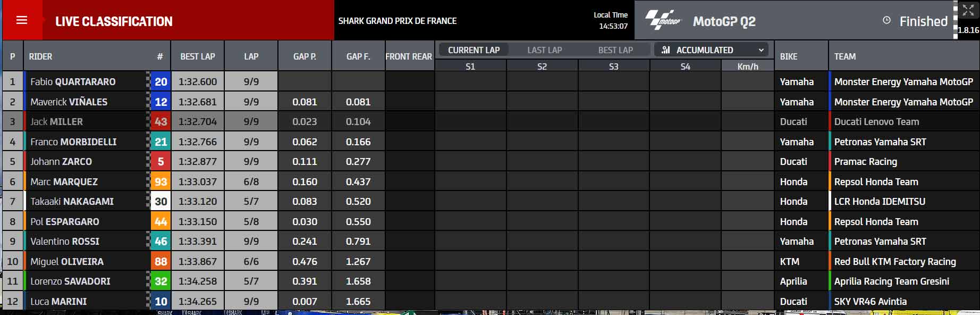Click the blue number 20 badge
This screenshot has height=315, width=980.
tap(160, 81)
